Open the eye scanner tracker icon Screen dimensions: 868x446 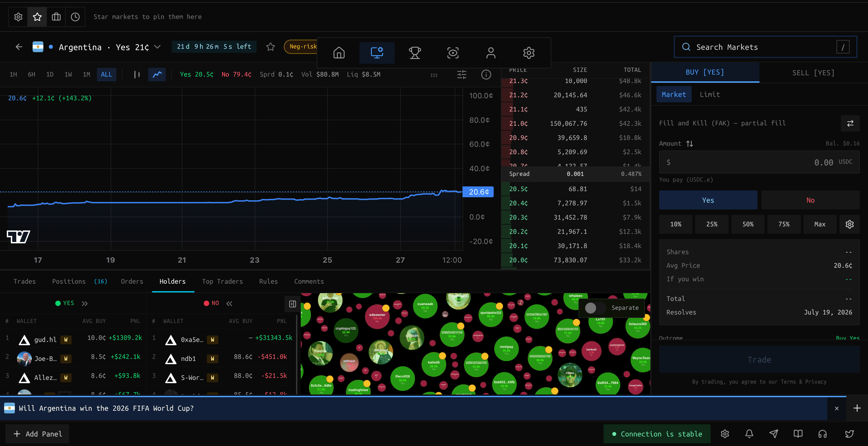coord(453,53)
